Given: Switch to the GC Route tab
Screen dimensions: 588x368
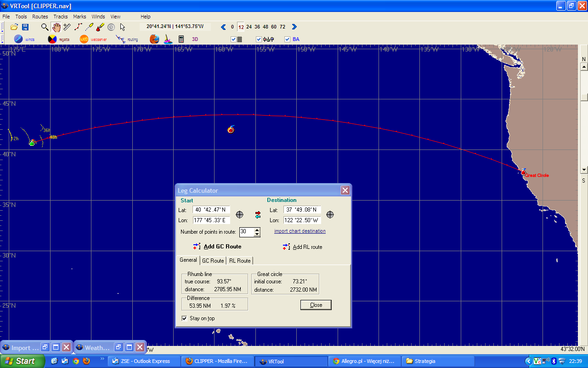Looking at the screenshot, I should pos(213,261).
